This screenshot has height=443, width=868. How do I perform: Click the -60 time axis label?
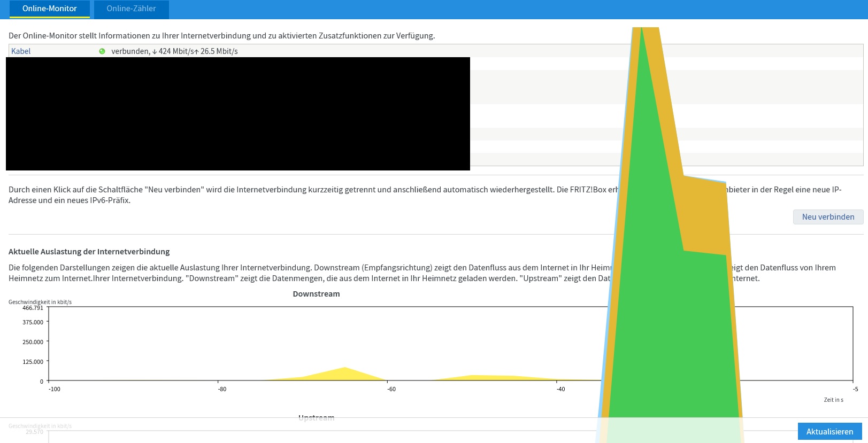pos(391,389)
